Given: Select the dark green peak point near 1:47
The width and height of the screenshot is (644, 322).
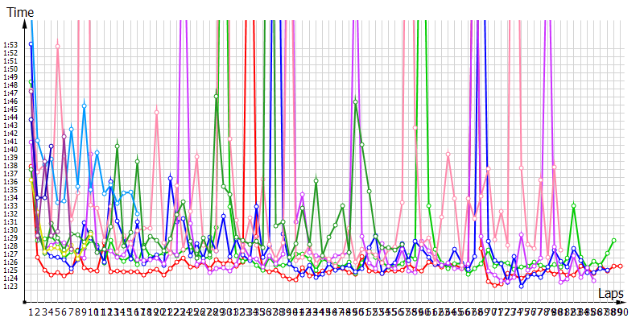Looking at the screenshot, I should [x=217, y=96].
